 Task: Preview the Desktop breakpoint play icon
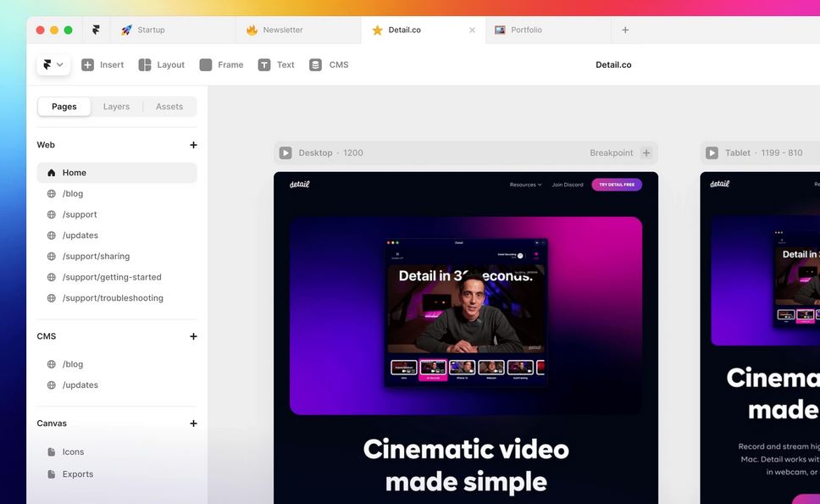point(285,152)
